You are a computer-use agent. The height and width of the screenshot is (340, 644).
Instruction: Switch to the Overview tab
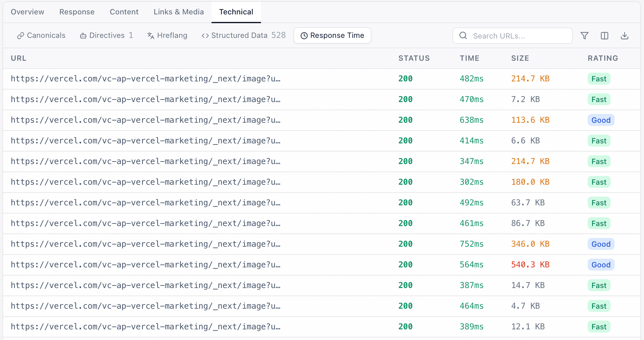28,12
